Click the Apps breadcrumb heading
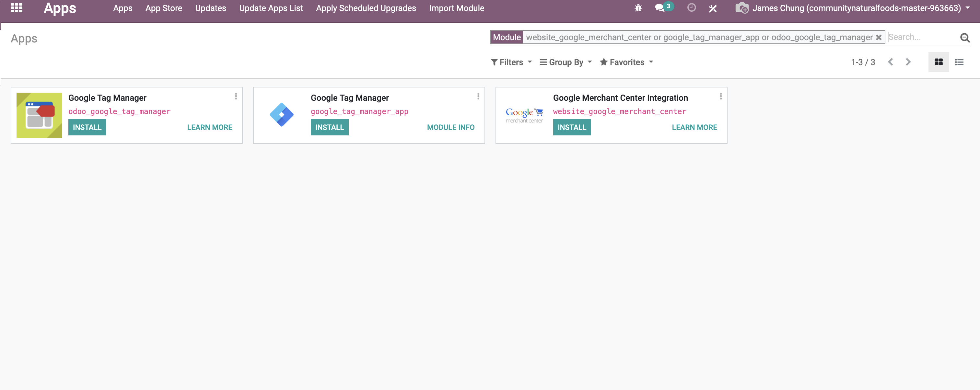The height and width of the screenshot is (390, 980). coord(24,39)
